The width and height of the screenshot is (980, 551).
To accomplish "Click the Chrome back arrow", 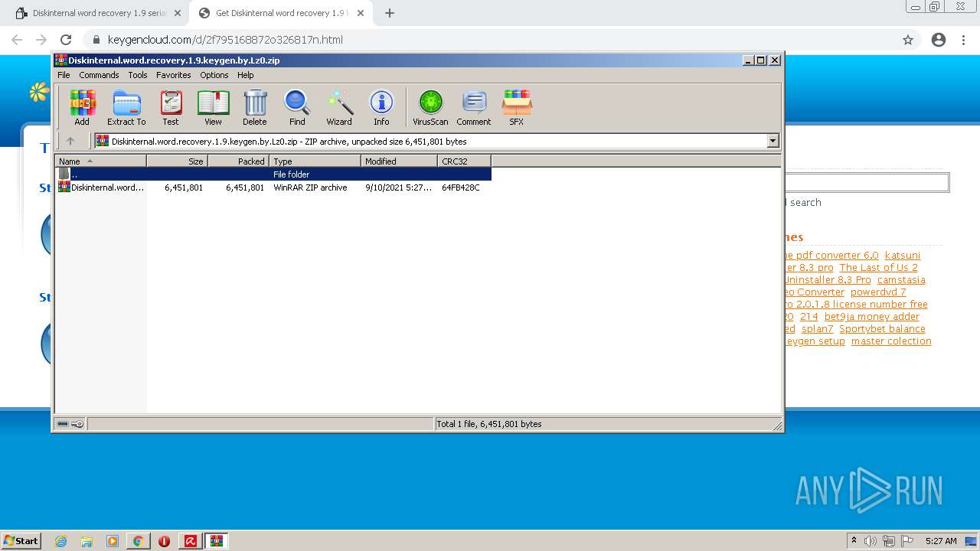I will 17,40.
